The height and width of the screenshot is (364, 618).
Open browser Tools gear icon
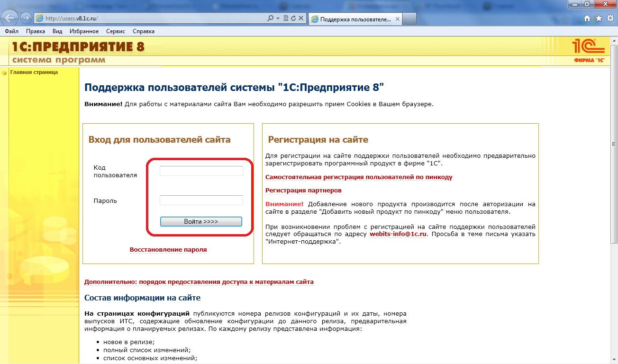coord(610,18)
